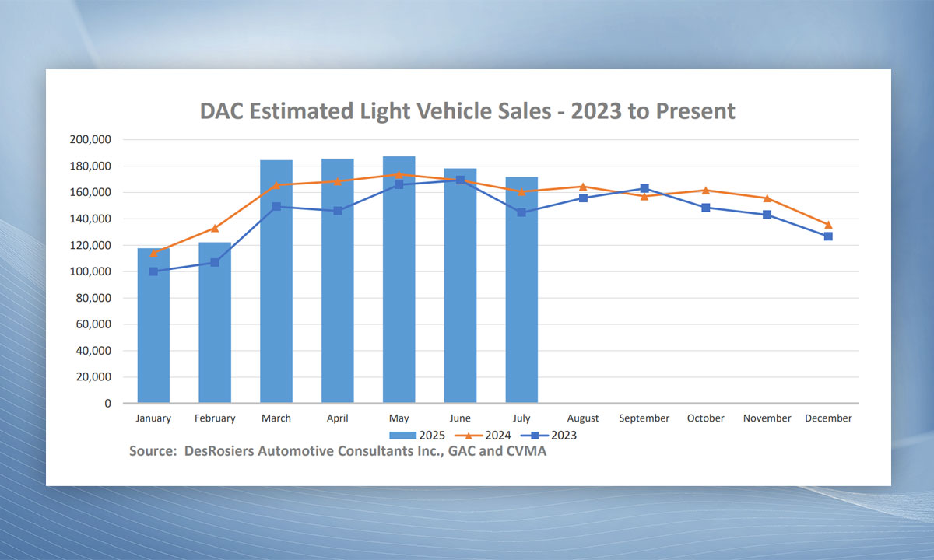The width and height of the screenshot is (934, 560).
Task: Click the blue square marker for December 2023
Action: point(828,236)
